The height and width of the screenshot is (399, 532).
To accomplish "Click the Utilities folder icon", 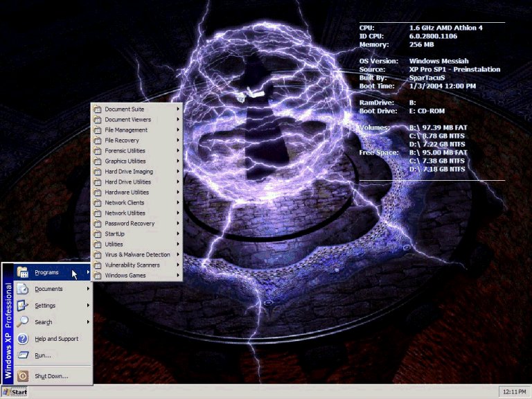I will pyautogui.click(x=98, y=245).
